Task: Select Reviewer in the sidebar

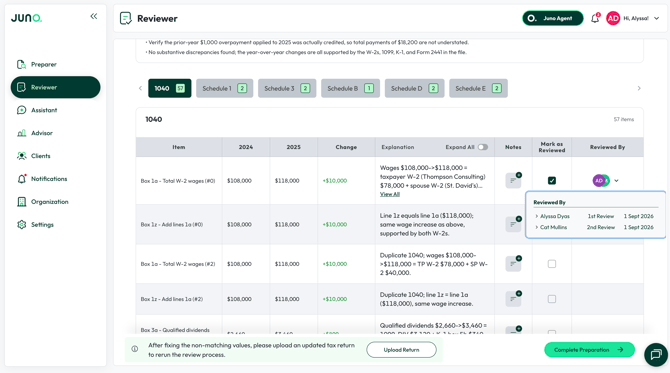Action: (56, 87)
